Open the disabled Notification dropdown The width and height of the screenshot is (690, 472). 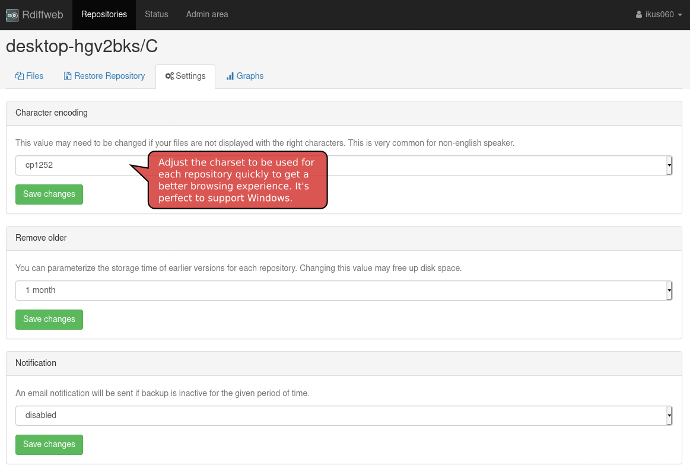pyautogui.click(x=344, y=415)
